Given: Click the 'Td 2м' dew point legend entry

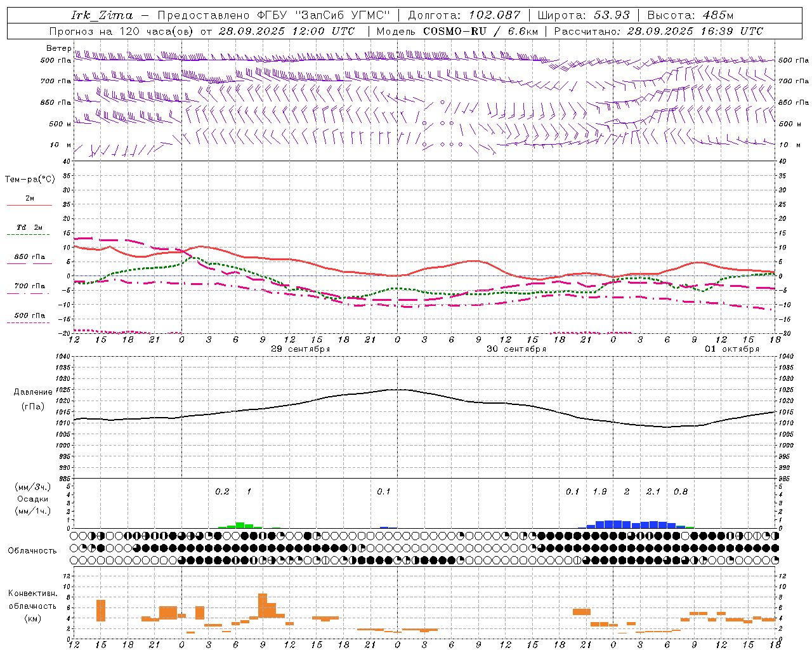Looking at the screenshot, I should click(x=30, y=227).
